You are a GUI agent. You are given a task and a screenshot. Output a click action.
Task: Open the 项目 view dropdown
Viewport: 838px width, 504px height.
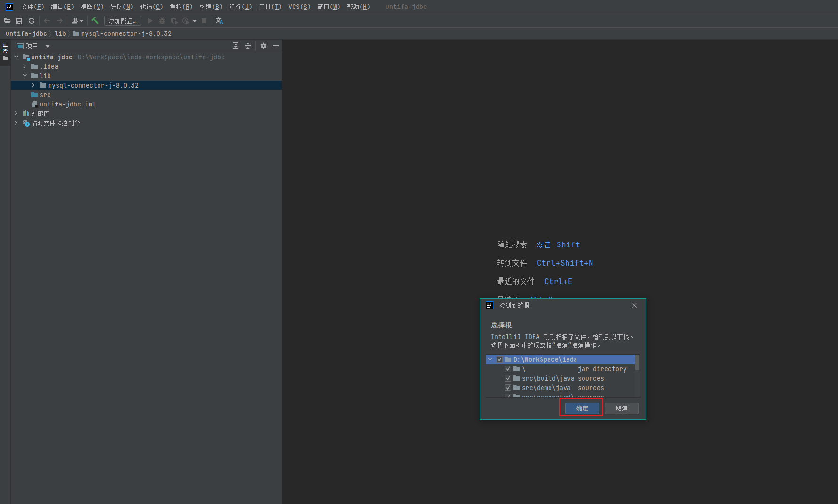pyautogui.click(x=47, y=46)
